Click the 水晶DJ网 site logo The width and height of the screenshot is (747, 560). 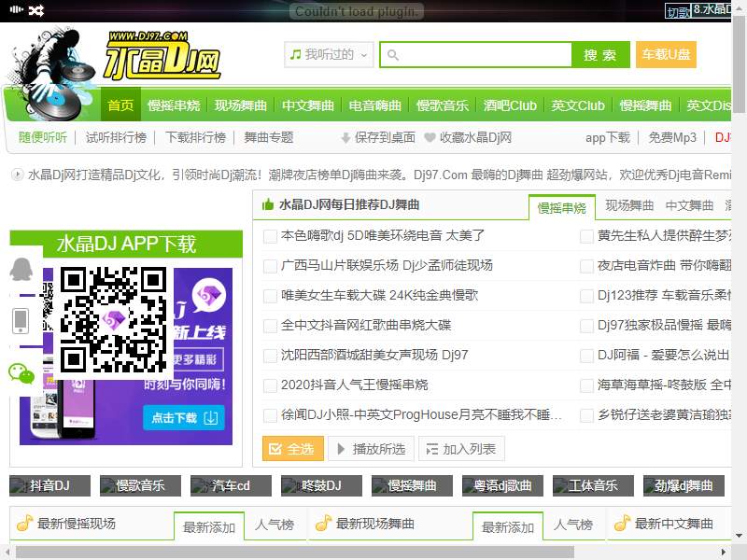click(x=162, y=56)
